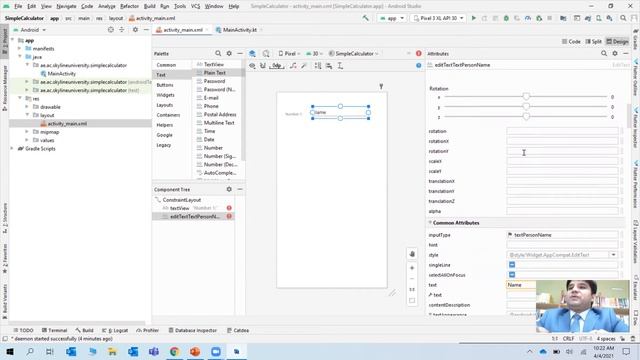Minimize the Palette panel
Image resolution: width=640 pixels, height=360 pixels.
click(x=240, y=53)
